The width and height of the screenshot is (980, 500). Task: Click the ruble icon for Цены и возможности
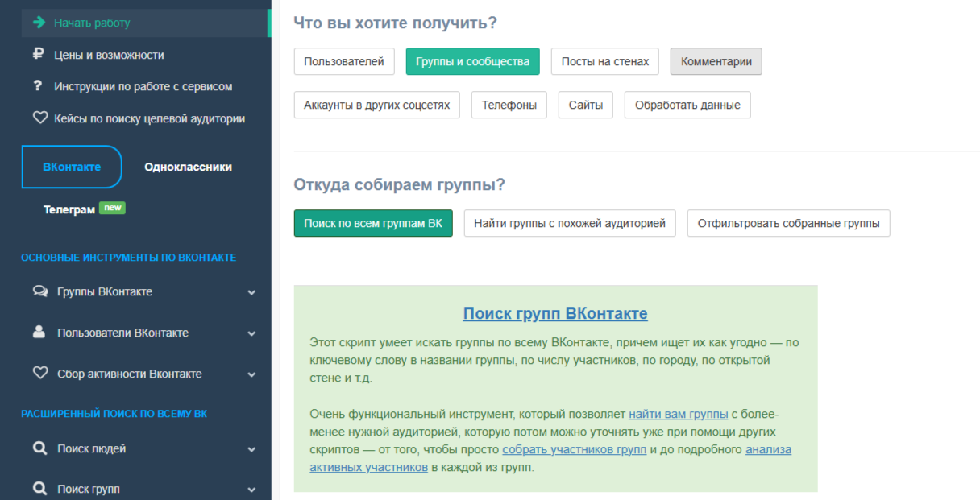(x=39, y=55)
